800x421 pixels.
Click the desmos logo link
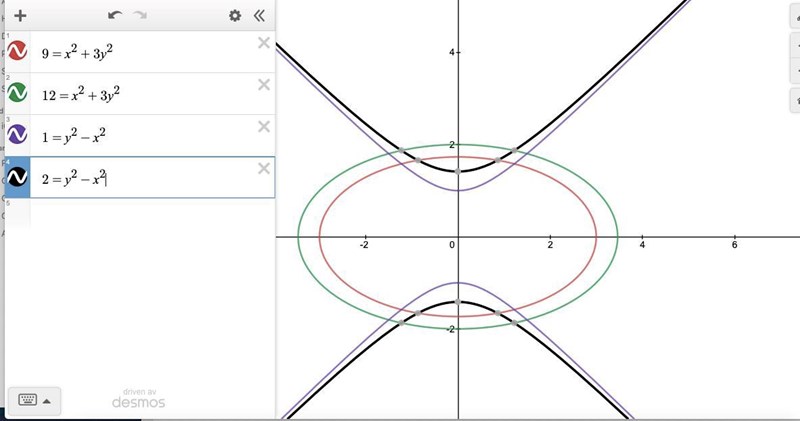[138, 401]
